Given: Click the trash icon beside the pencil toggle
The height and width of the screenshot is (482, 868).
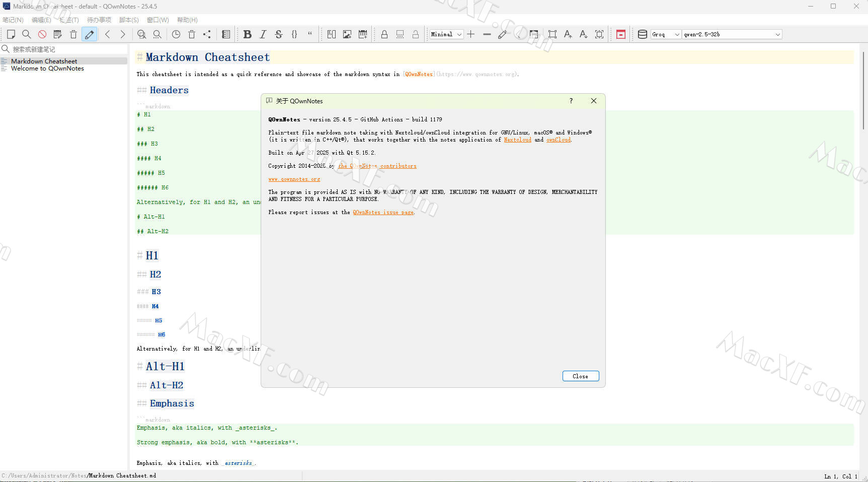Looking at the screenshot, I should [73, 34].
